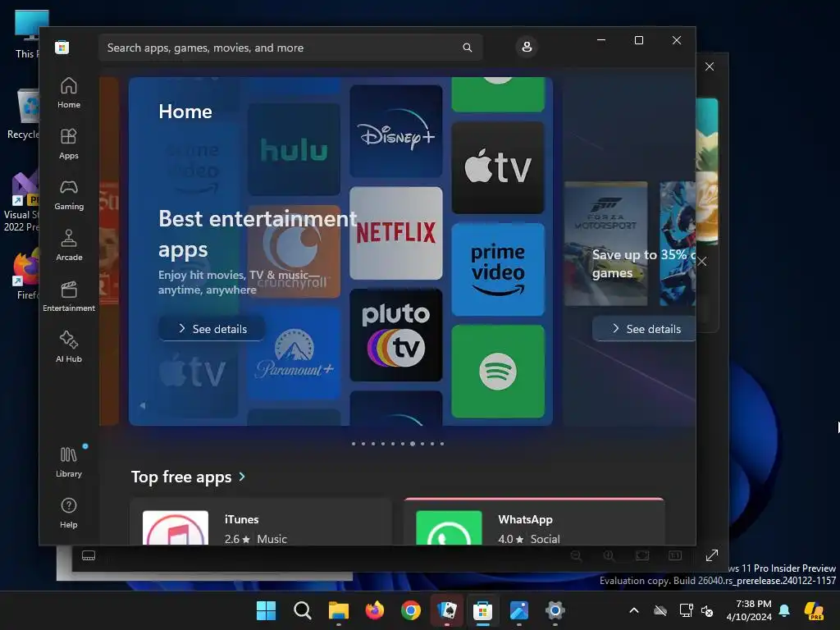Open AI Hub in the sidebar
The height and width of the screenshot is (630, 840).
(x=69, y=348)
